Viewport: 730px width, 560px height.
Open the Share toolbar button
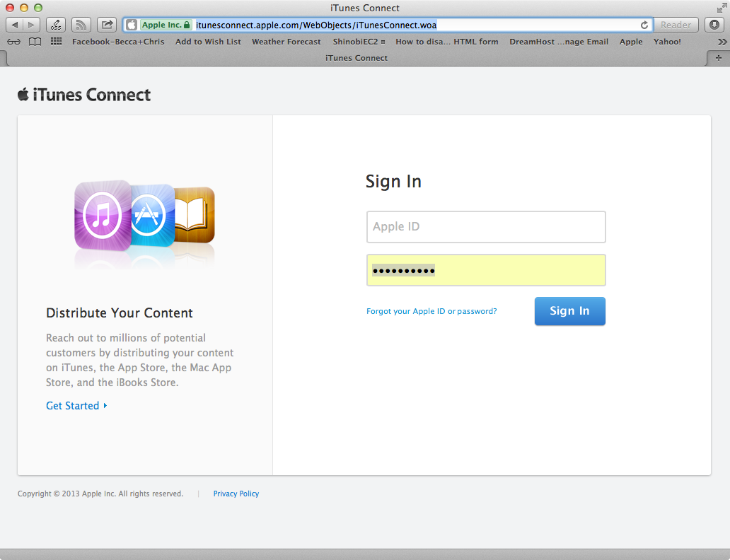tap(107, 25)
